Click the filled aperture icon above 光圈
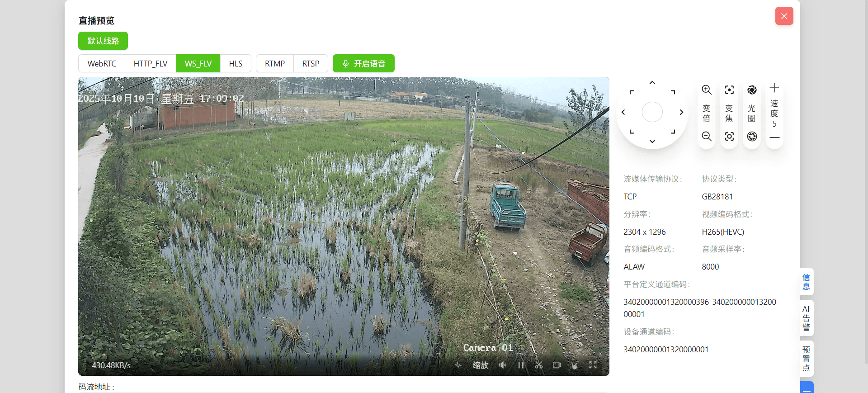This screenshot has height=393, width=868. 751,90
